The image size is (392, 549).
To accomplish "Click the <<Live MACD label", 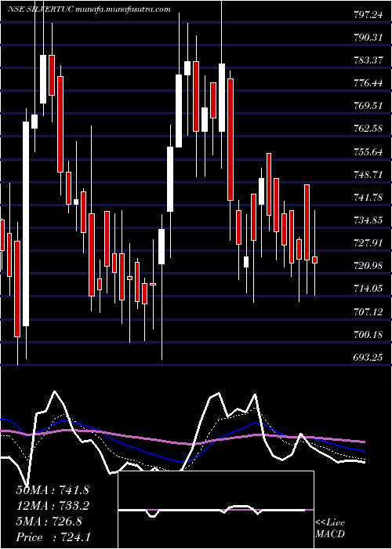I will [330, 529].
